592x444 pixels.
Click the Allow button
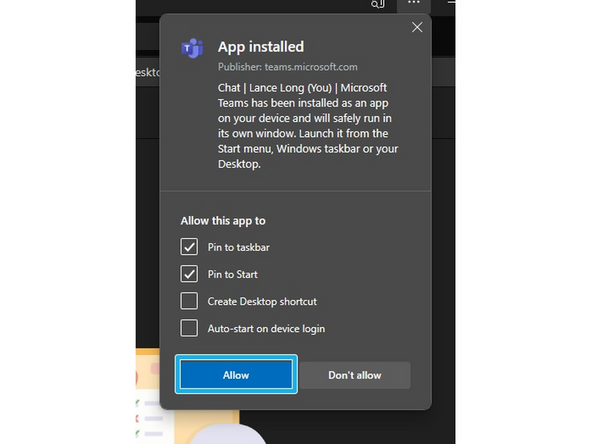(236, 375)
